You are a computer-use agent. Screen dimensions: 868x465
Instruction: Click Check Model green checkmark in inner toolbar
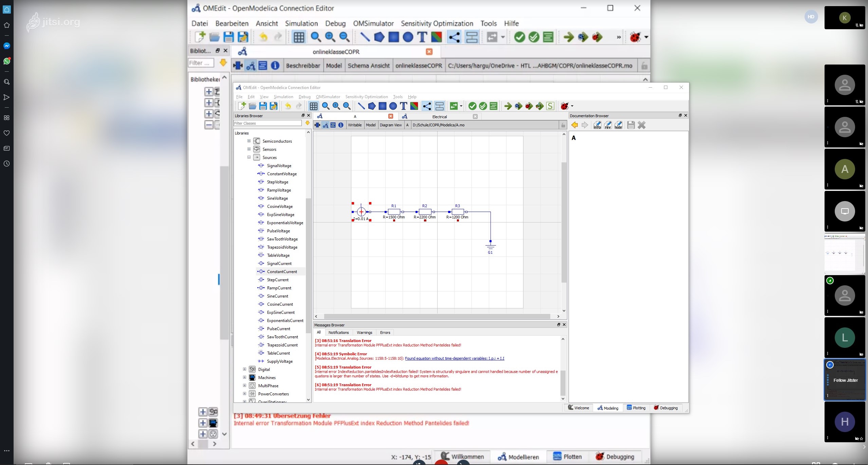tap(472, 106)
